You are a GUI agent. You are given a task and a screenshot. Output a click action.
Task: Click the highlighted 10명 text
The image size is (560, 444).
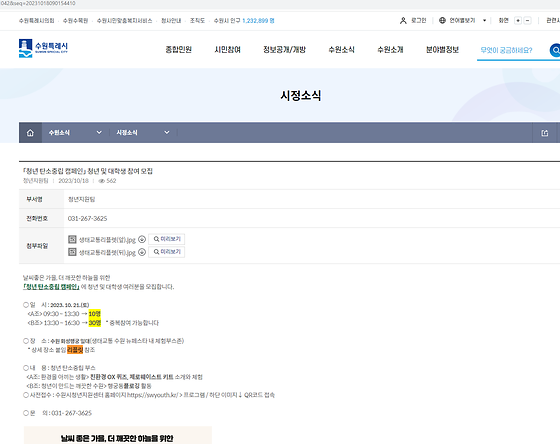(x=95, y=314)
